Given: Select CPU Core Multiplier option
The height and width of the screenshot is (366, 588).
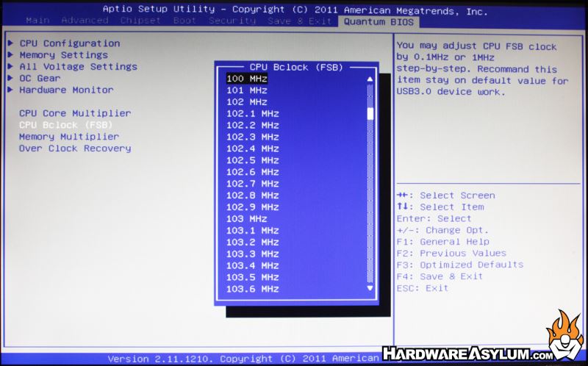Looking at the screenshot, I should (75, 113).
